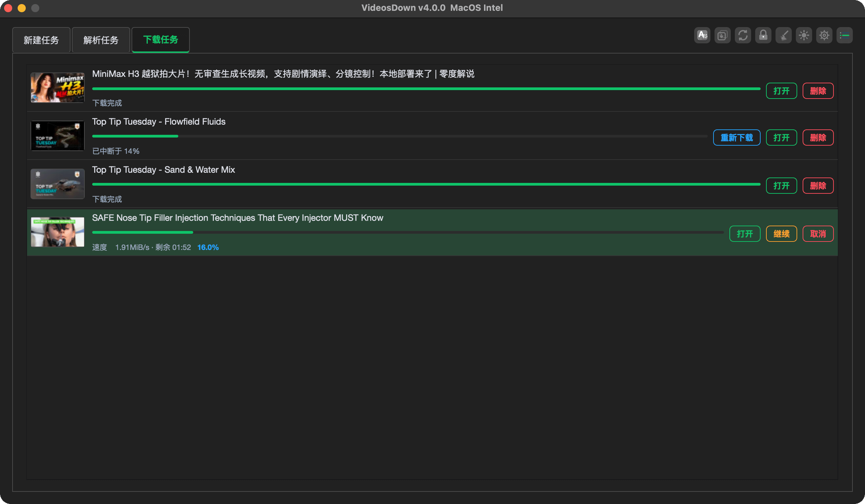Viewport: 865px width, 504px height.
Task: Open settings via the gear icon
Action: (824, 35)
